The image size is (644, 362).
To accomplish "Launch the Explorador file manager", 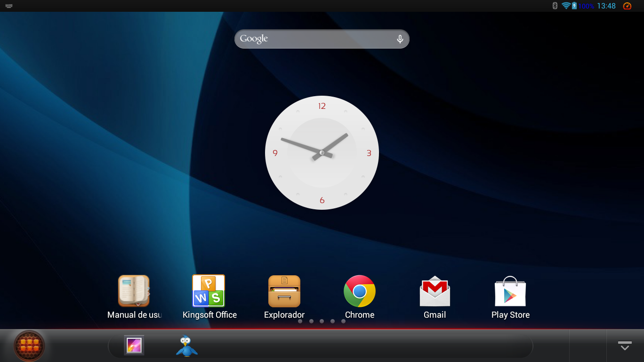I will 284,291.
